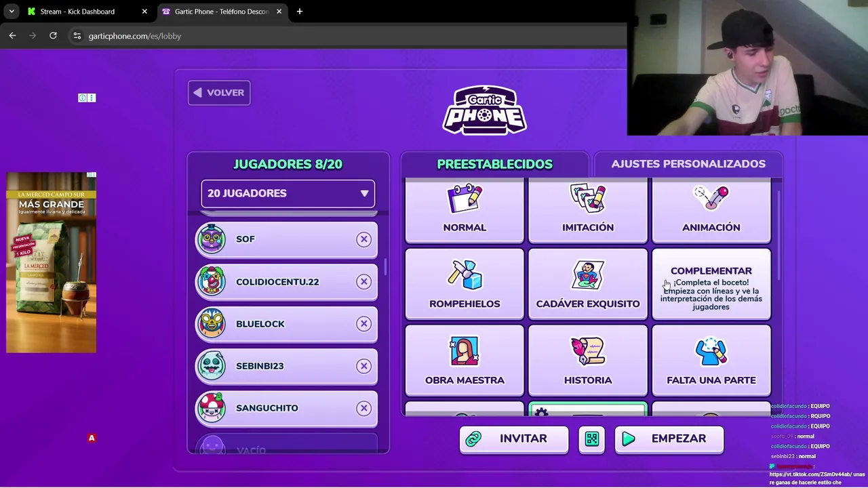Close the Kick Dashboard tab
Screen dimensions: 868x488
tap(144, 12)
